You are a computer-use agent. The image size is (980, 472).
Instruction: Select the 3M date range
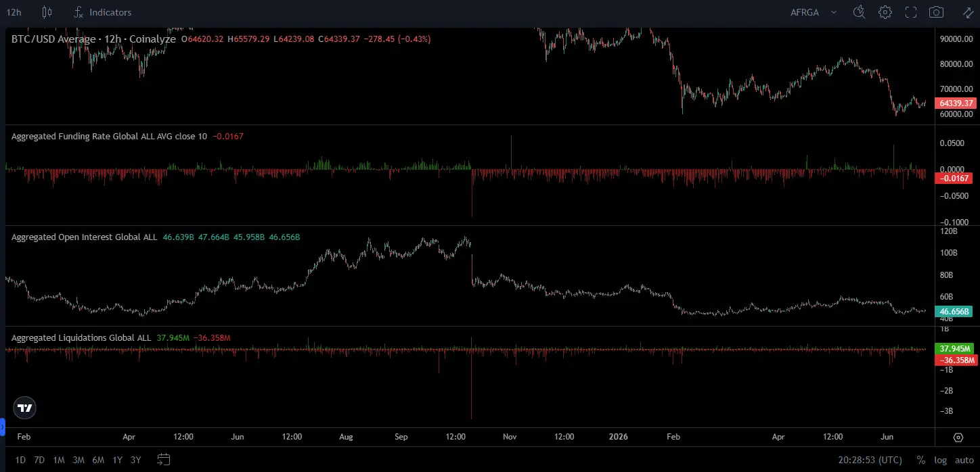tap(79, 460)
